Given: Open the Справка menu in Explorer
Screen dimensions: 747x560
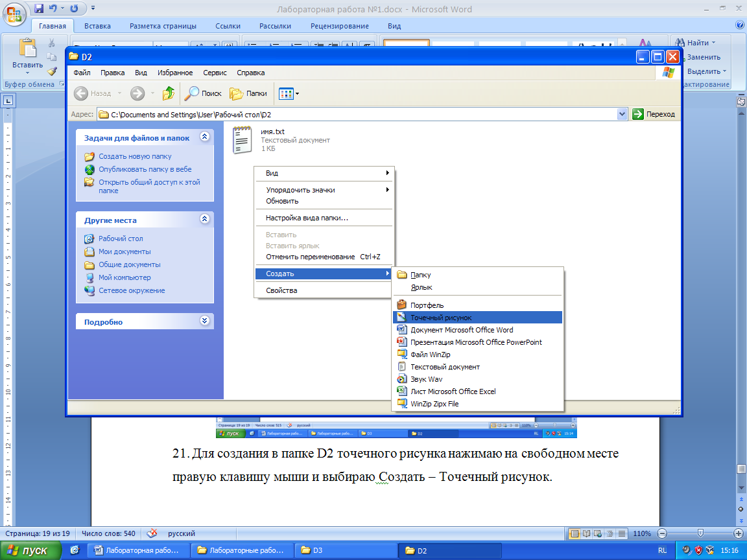Looking at the screenshot, I should click(250, 73).
